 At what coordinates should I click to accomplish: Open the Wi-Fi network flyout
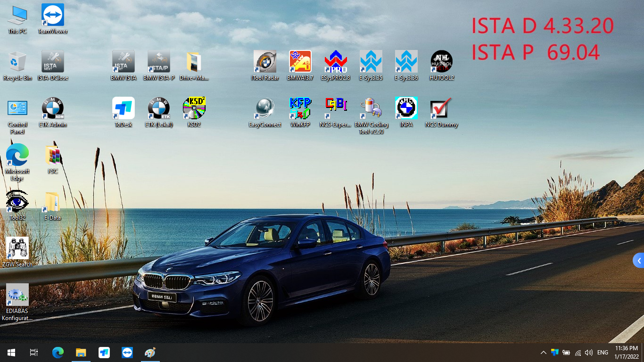pos(578,353)
